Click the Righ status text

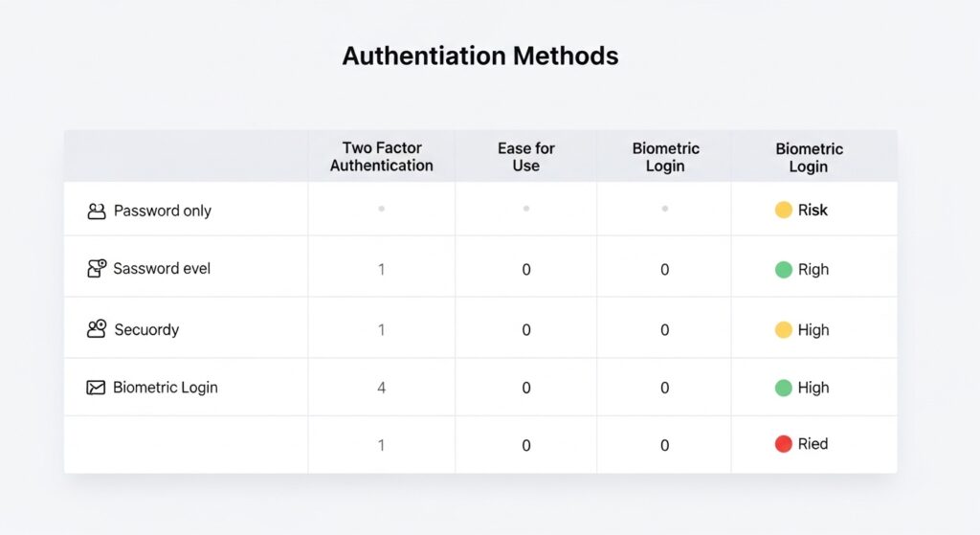click(x=813, y=269)
